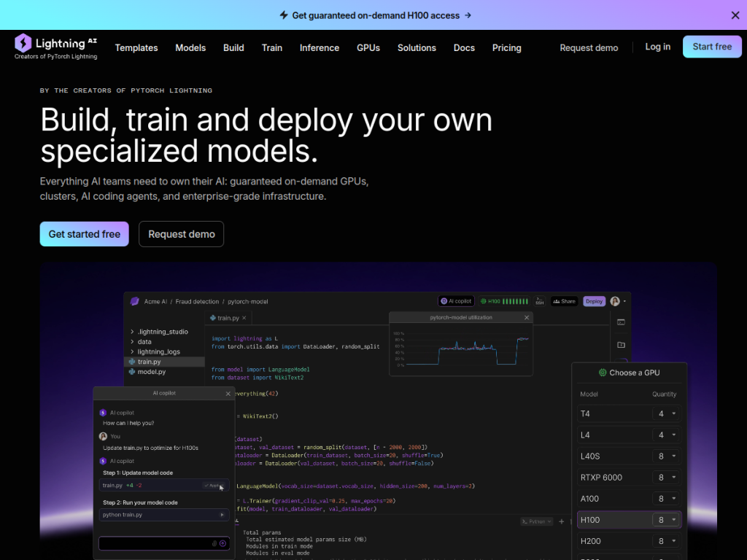This screenshot has width=747, height=560.
Task: Run the python train.py command play icon
Action: [222, 515]
